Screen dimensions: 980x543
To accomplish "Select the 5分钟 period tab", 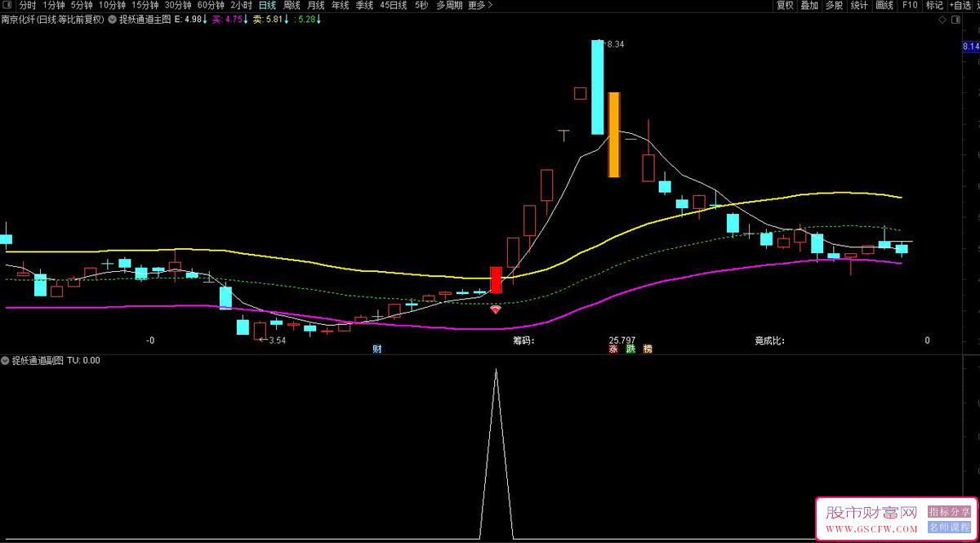I will coord(82,5).
